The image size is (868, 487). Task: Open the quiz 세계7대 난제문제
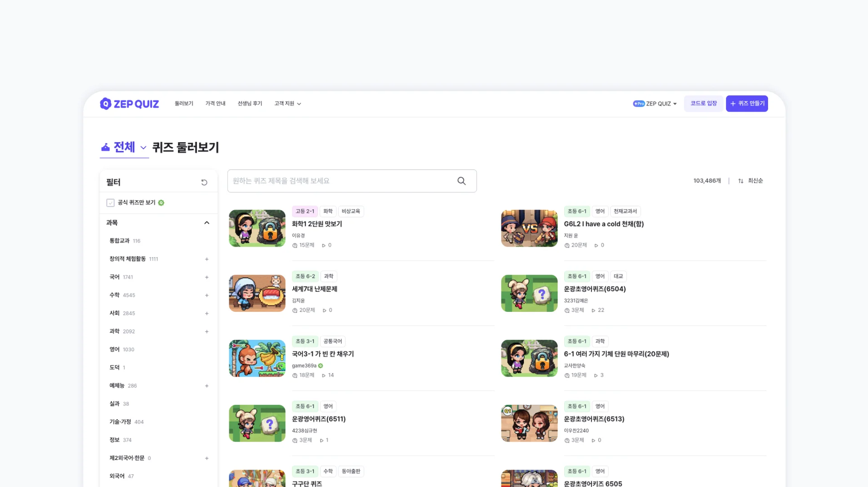[315, 289]
